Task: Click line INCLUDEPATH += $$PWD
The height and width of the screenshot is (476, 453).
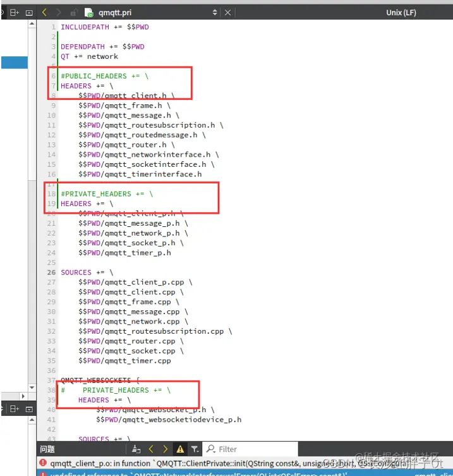Action: tap(105, 27)
